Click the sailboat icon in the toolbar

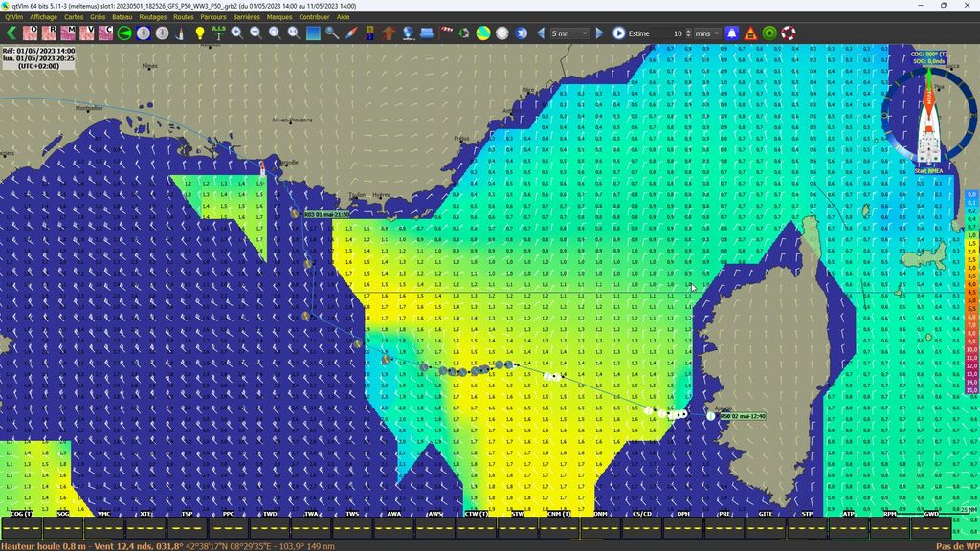coord(181,33)
